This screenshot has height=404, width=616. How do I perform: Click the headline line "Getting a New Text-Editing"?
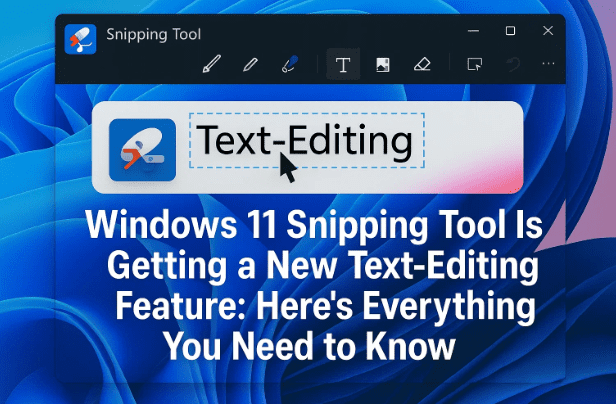[323, 267]
